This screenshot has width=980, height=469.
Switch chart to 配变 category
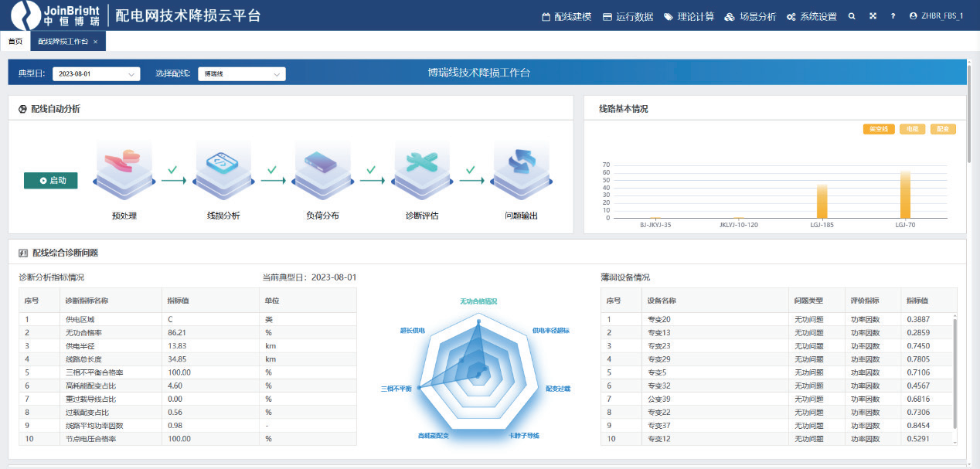click(x=942, y=129)
